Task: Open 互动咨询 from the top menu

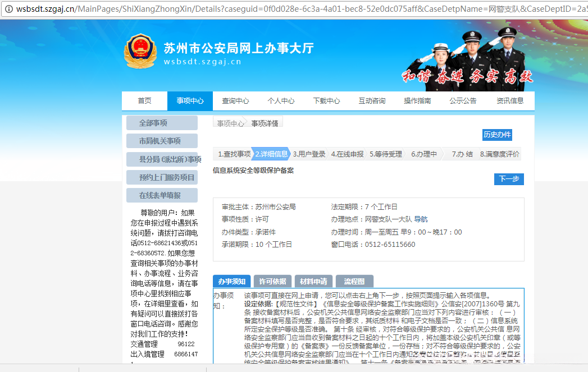Action: pyautogui.click(x=372, y=101)
